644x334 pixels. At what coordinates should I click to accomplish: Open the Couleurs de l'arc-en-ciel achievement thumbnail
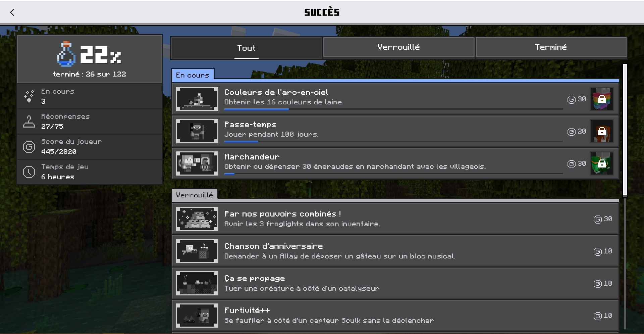(197, 99)
